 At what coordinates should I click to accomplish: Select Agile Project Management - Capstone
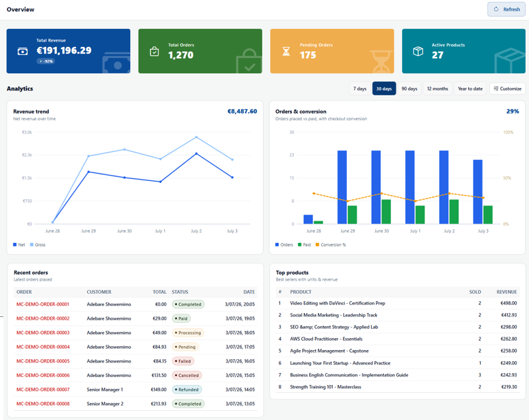398,351
